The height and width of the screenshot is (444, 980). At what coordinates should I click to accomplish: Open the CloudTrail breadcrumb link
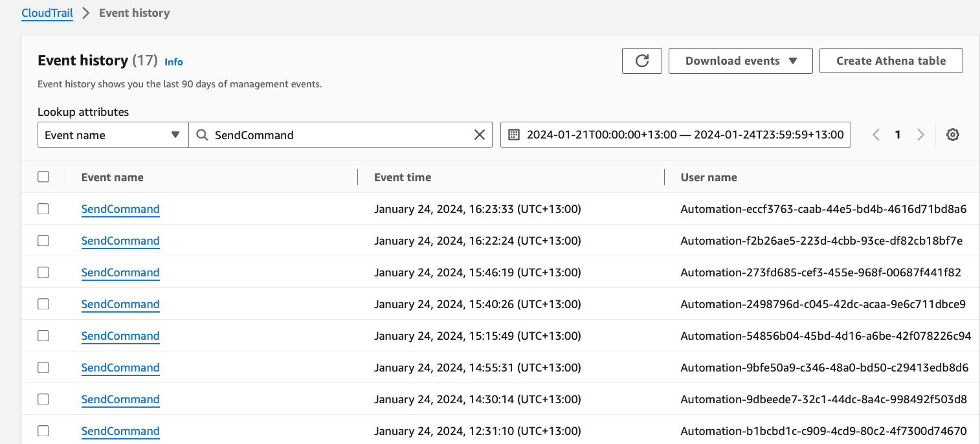tap(47, 13)
